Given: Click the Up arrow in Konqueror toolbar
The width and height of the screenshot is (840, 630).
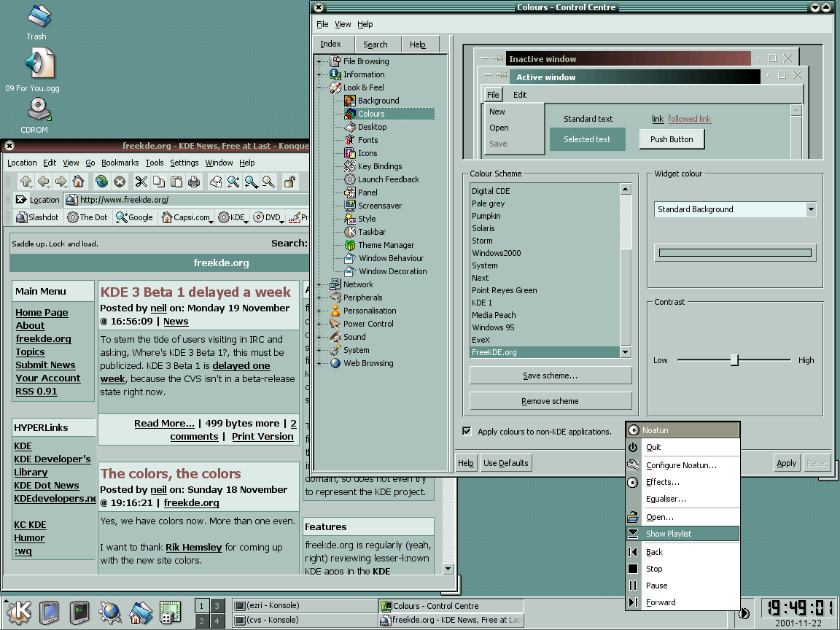Looking at the screenshot, I should pyautogui.click(x=26, y=182).
